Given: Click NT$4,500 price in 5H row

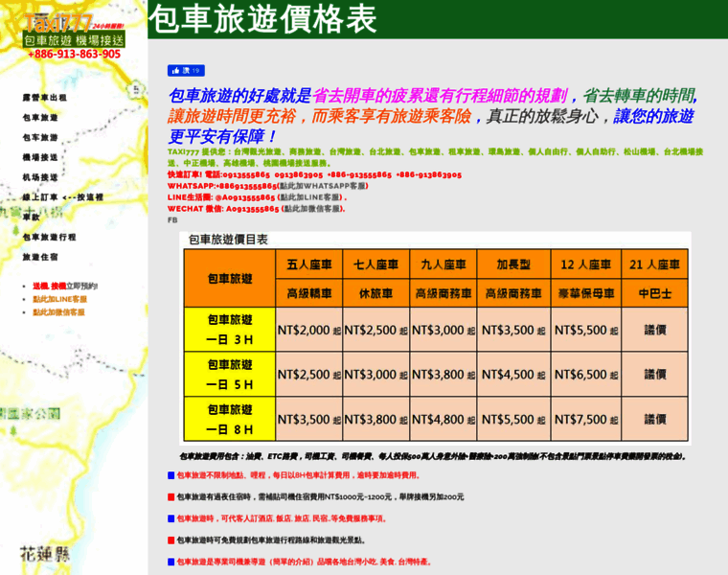Looking at the screenshot, I should tap(513, 375).
